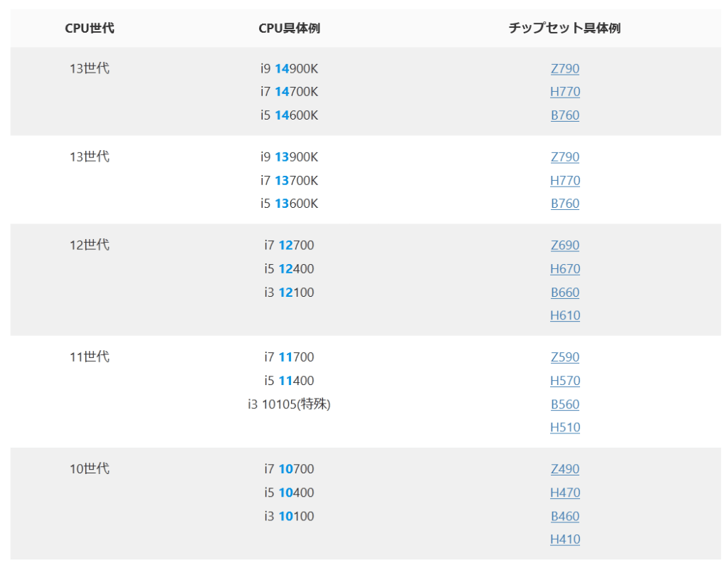The height and width of the screenshot is (563, 728).
Task: Click the H670 chipset link
Action: click(x=565, y=269)
